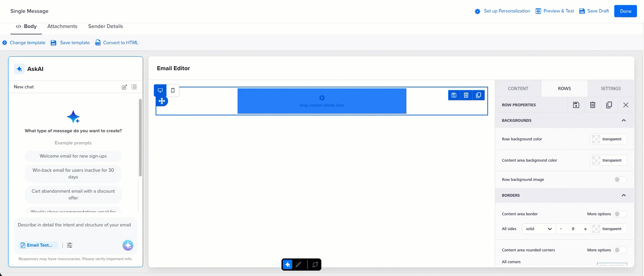Toggle Row background image switch

pos(620,180)
